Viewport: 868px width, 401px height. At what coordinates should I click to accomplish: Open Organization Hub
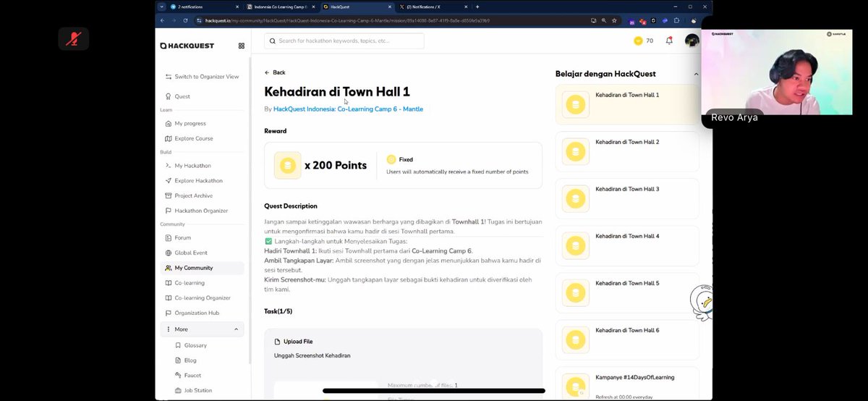(x=202, y=313)
